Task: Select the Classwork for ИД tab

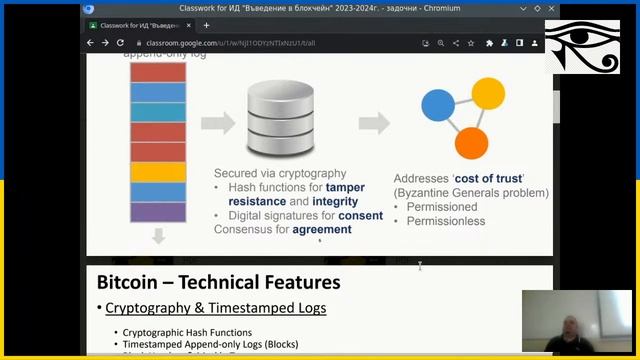Action: pos(140,25)
